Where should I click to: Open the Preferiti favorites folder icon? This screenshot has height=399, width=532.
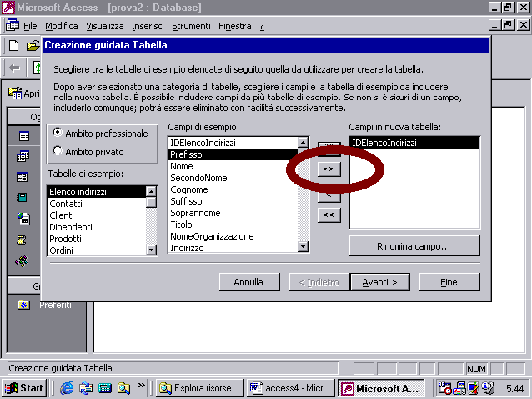tap(23, 305)
